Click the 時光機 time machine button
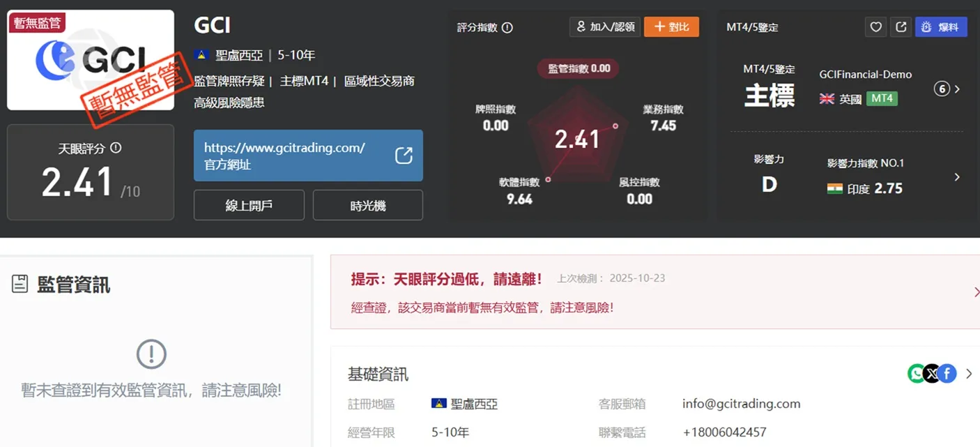980x447 pixels. tap(368, 205)
